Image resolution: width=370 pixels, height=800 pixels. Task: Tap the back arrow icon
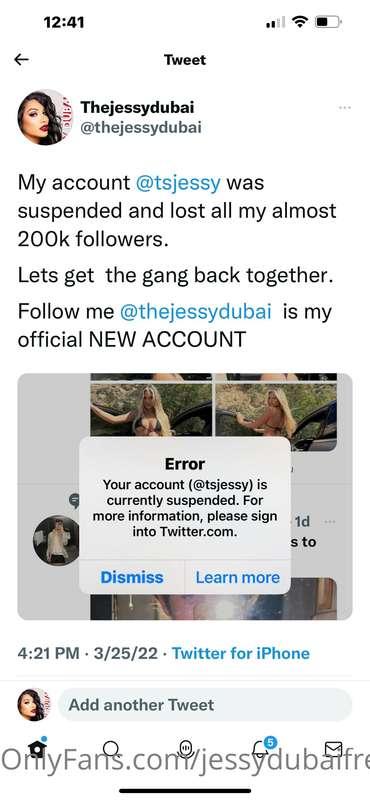point(21,60)
